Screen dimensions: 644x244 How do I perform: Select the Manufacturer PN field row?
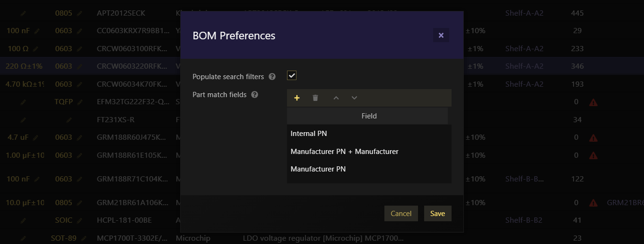pyautogui.click(x=369, y=169)
